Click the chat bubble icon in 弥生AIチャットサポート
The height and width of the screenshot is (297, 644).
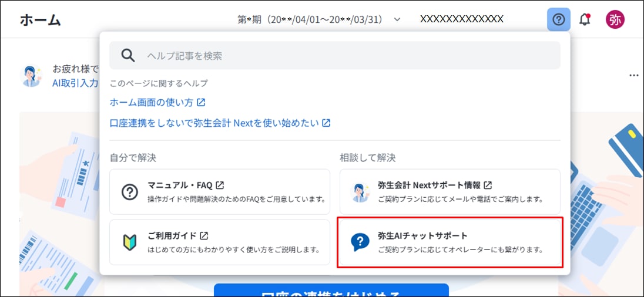click(x=360, y=242)
